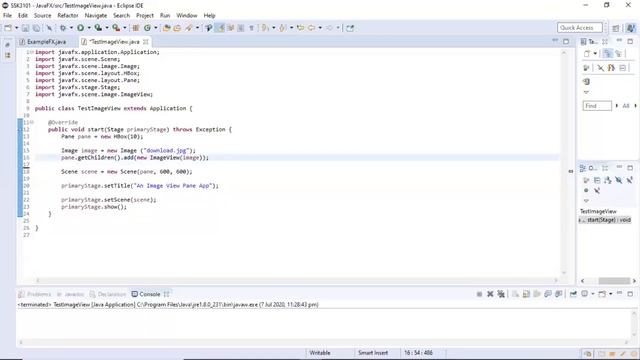Open the External Tools dropdown arrow
This screenshot has height=360, width=640.
124,28
